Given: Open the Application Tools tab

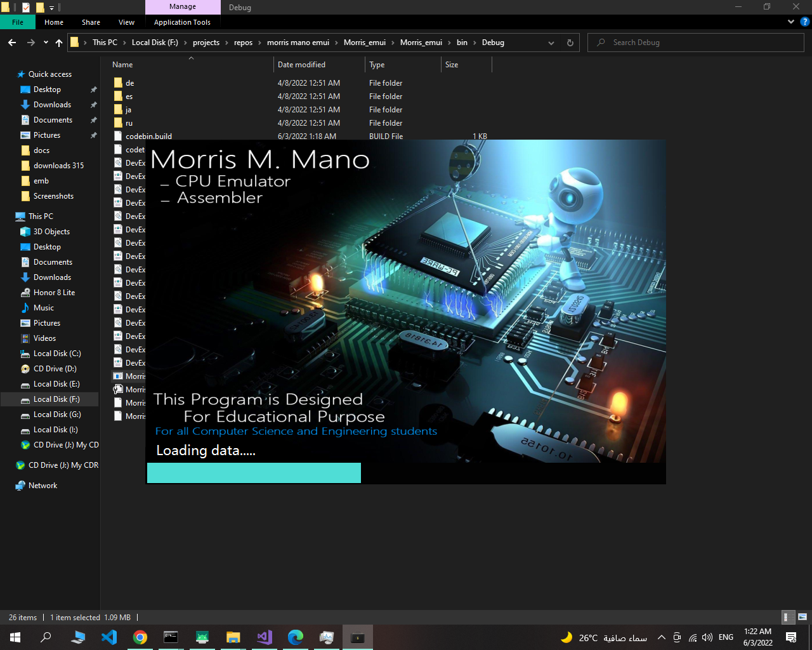Looking at the screenshot, I should (x=183, y=22).
